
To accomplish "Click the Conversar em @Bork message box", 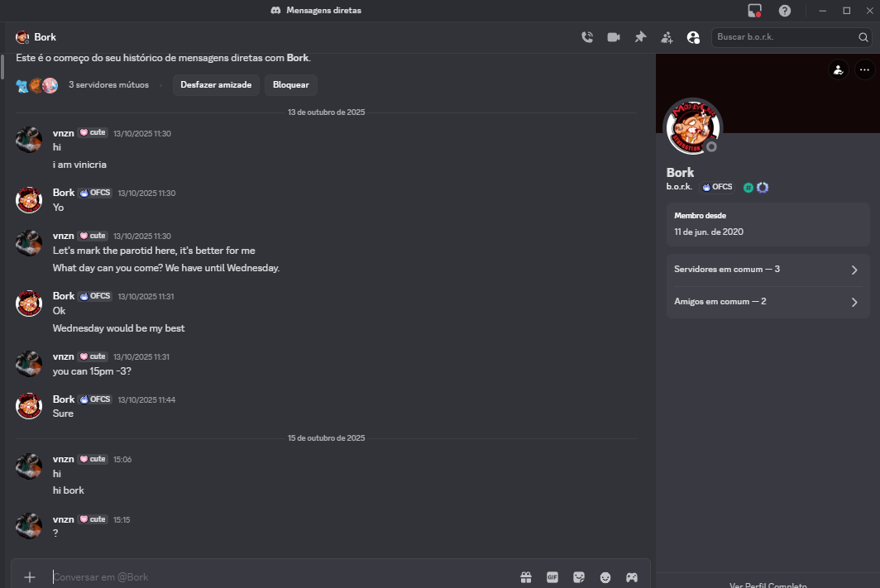I will click(x=280, y=576).
